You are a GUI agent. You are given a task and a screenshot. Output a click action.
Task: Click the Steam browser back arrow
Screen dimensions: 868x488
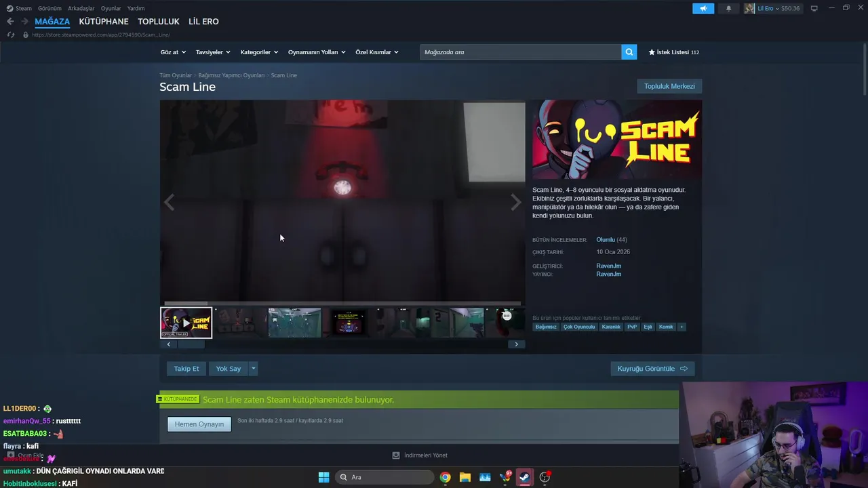click(x=10, y=22)
